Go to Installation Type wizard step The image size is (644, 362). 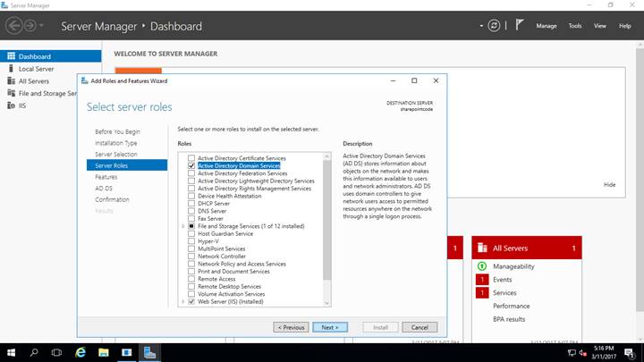(x=115, y=143)
